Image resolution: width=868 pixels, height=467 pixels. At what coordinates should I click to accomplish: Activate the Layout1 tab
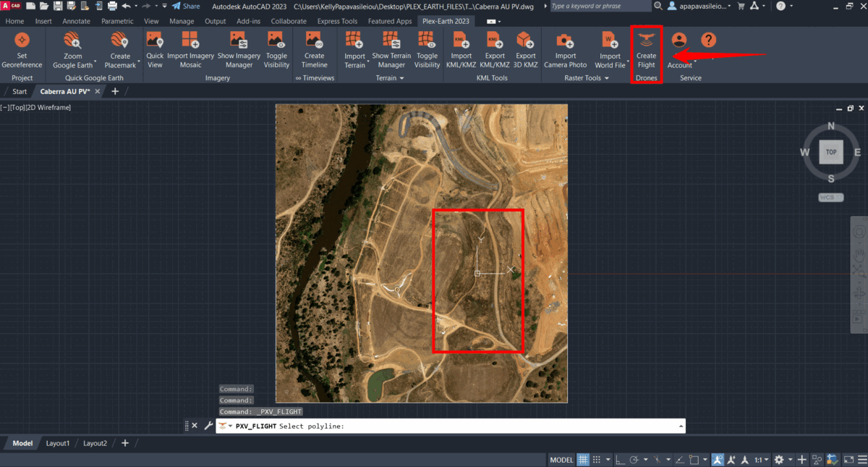coord(58,442)
